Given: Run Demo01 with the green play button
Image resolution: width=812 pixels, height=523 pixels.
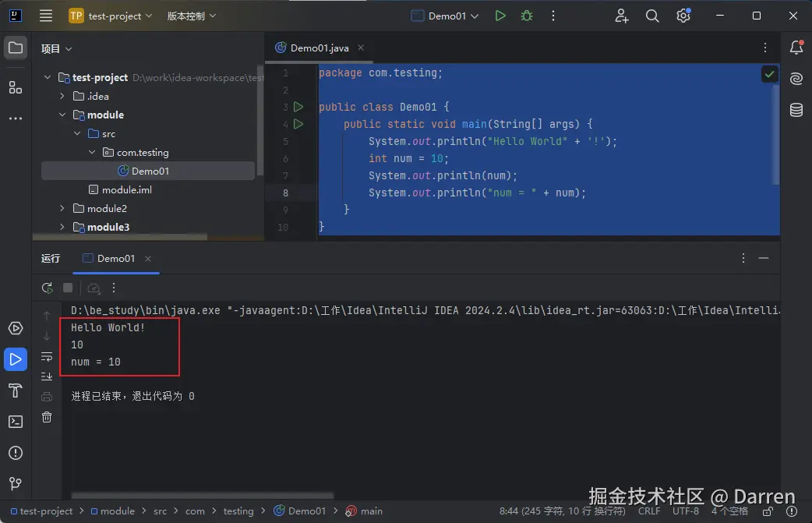Looking at the screenshot, I should [500, 16].
